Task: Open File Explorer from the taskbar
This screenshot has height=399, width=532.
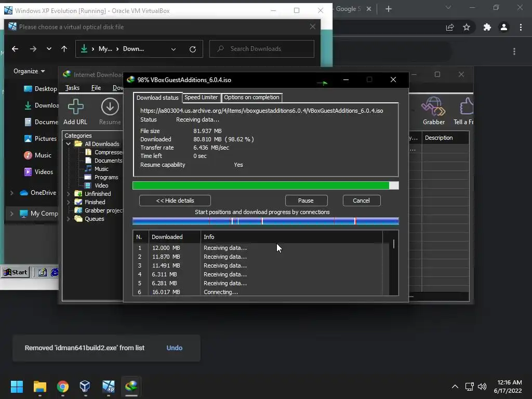Action: [x=39, y=386]
